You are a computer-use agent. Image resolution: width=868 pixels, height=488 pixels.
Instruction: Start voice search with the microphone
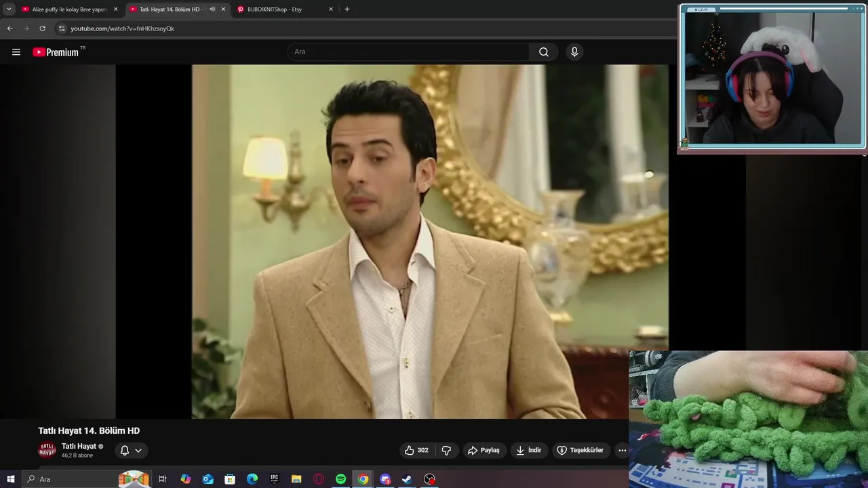(x=574, y=52)
